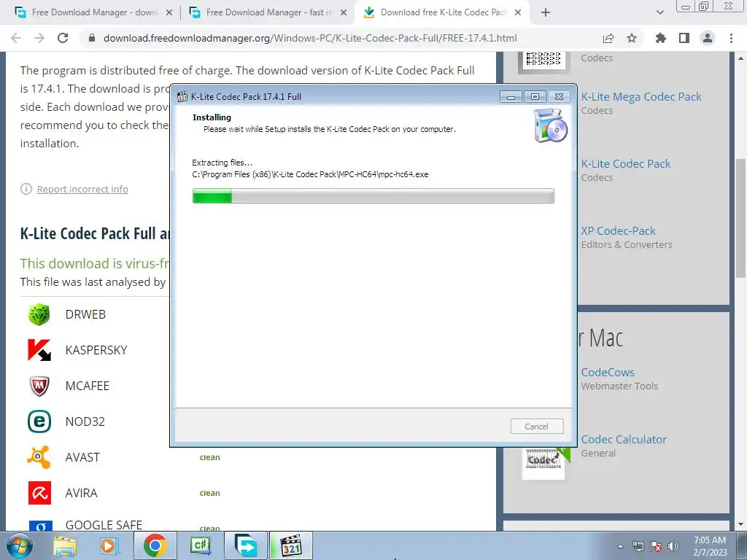Launch Windows Media Player from taskbar
Image resolution: width=747 pixels, height=560 pixels.
pos(109,545)
